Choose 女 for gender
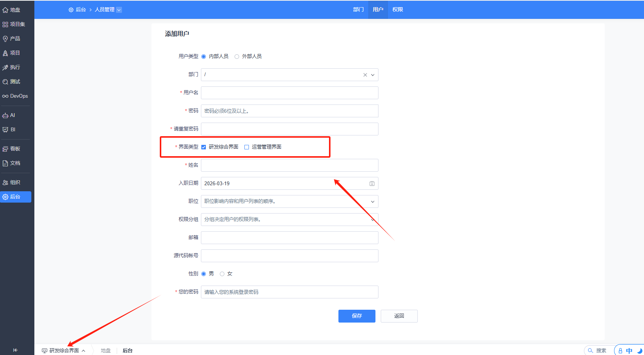The height and width of the screenshot is (355, 644). 222,274
